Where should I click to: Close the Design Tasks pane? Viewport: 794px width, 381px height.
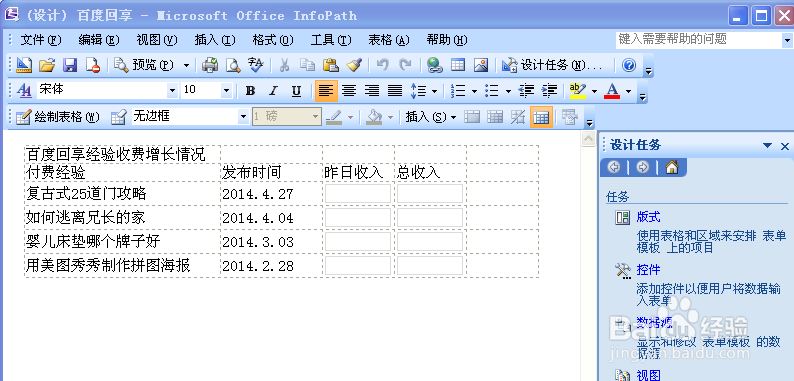[785, 146]
